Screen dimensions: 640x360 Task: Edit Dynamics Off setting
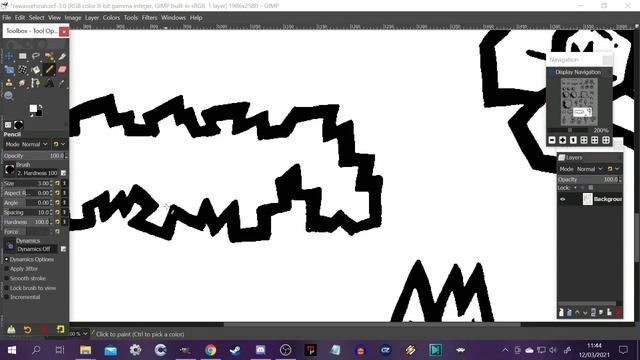[63, 249]
